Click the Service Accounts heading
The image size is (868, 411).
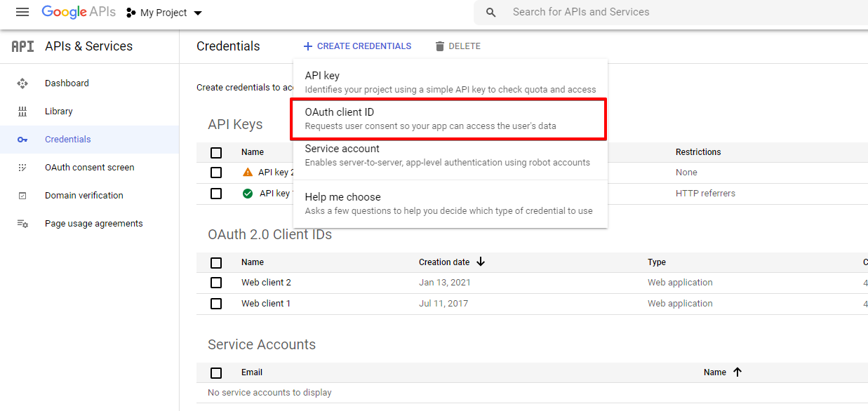262,345
